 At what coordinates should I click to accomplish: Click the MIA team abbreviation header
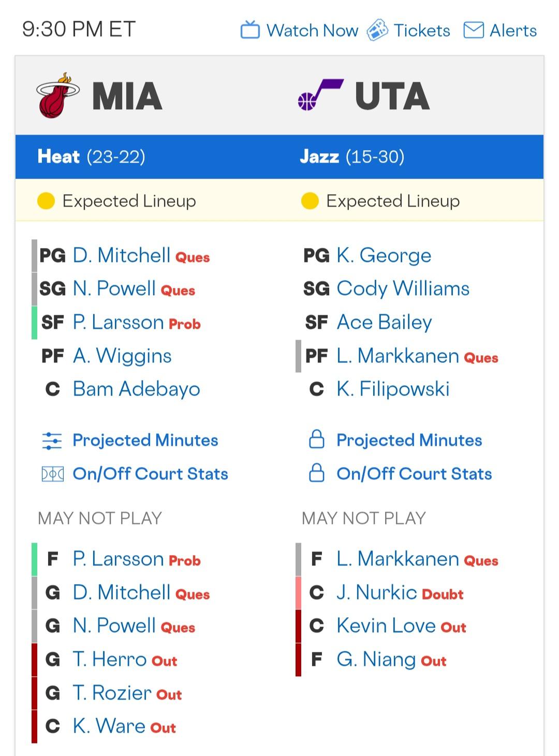point(127,96)
